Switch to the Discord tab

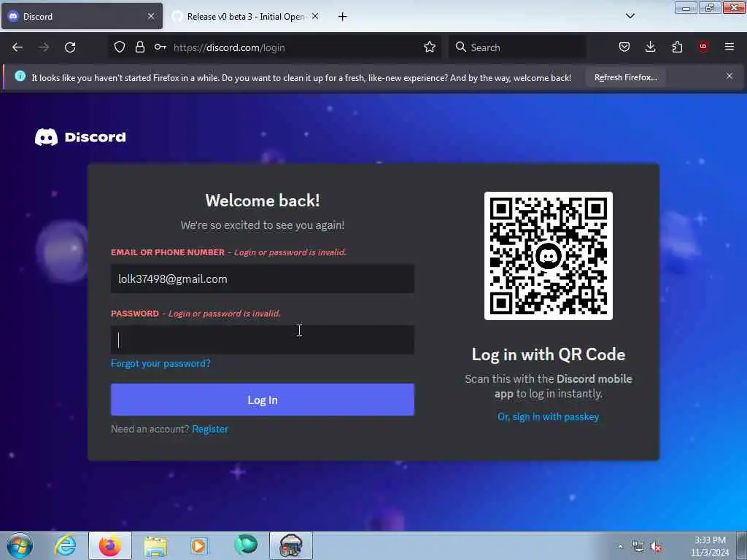pyautogui.click(x=82, y=16)
